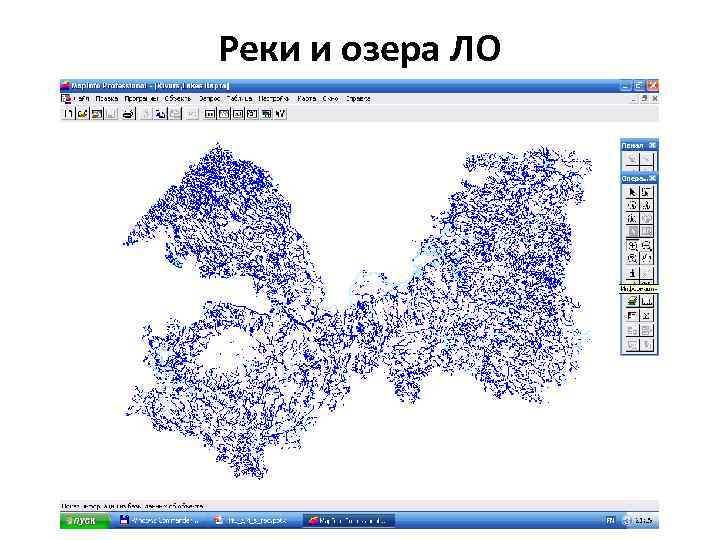Select the Grabber hand tool
Image resolution: width=720 pixels, height=540 pixels.
pos(646,259)
